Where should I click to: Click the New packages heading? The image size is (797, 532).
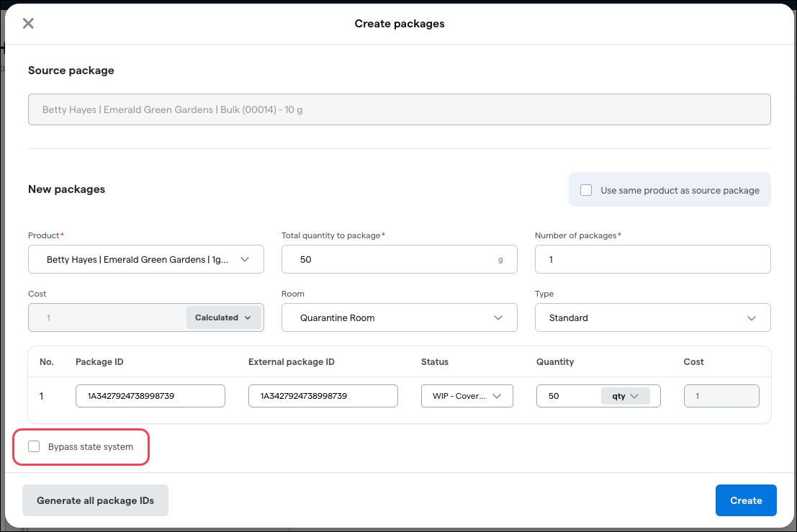(x=66, y=189)
